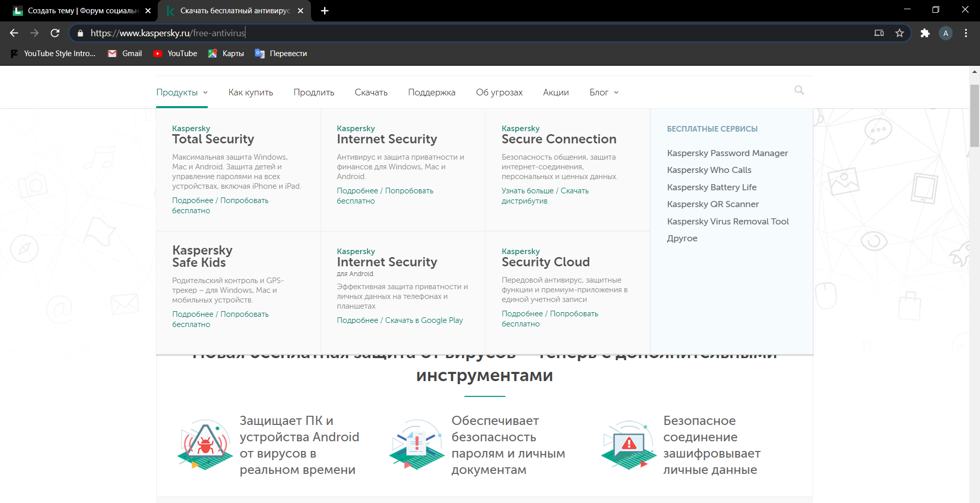Open Kaspersky Virus Removal Tool service
Image resolution: width=980 pixels, height=503 pixels.
coord(728,221)
